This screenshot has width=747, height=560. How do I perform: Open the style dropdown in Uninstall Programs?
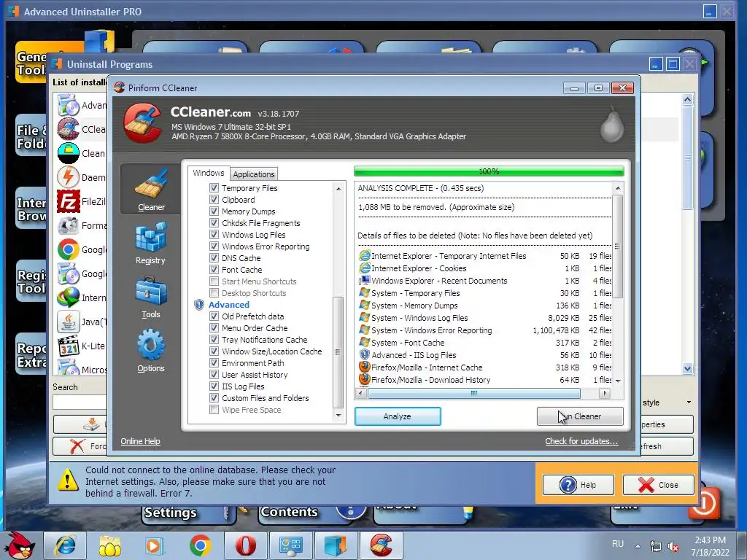click(x=689, y=402)
